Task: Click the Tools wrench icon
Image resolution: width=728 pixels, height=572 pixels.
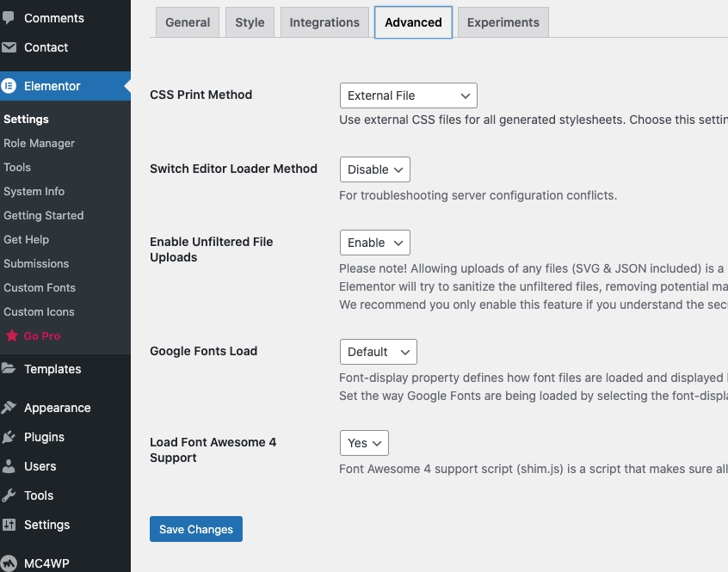Action: point(9,495)
